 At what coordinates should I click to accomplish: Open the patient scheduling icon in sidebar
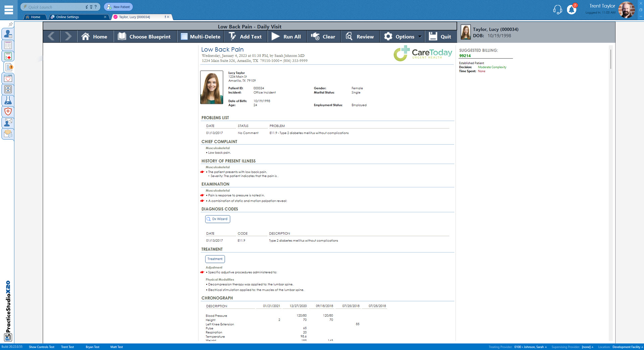[x=8, y=34]
